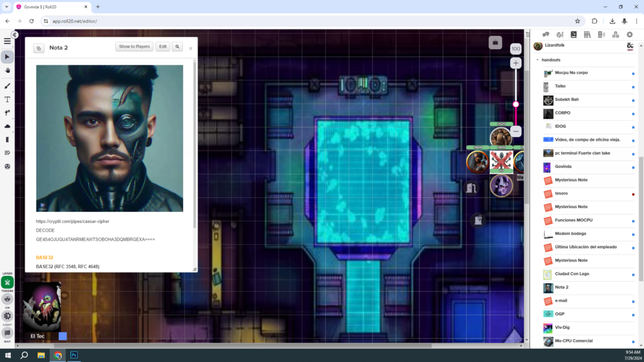Open the Compendium tab
The height and width of the screenshot is (362, 644).
click(587, 35)
